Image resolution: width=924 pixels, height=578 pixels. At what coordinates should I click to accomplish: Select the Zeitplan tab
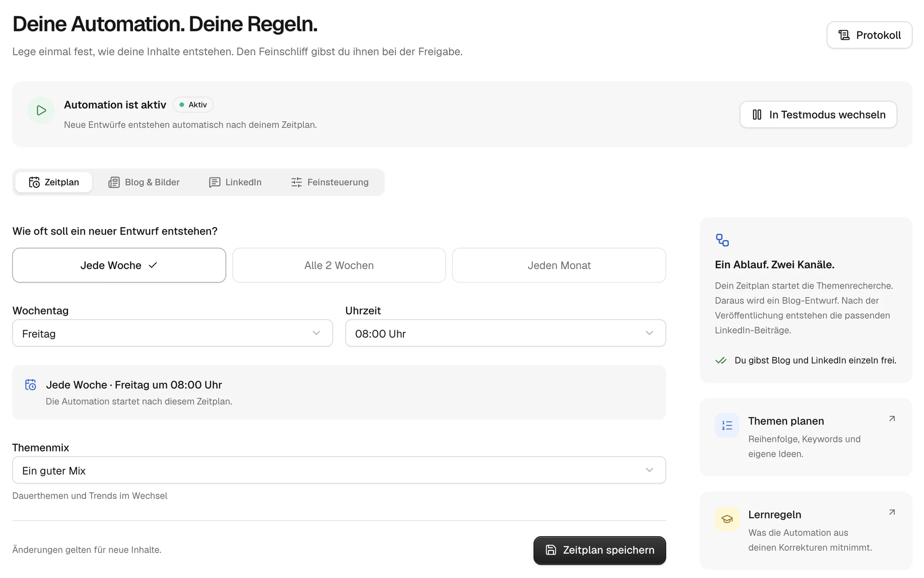tap(54, 182)
